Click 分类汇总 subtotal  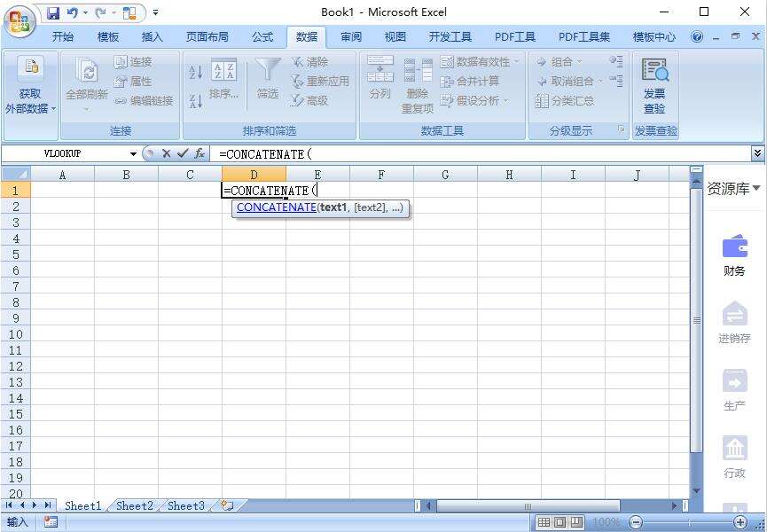565,101
